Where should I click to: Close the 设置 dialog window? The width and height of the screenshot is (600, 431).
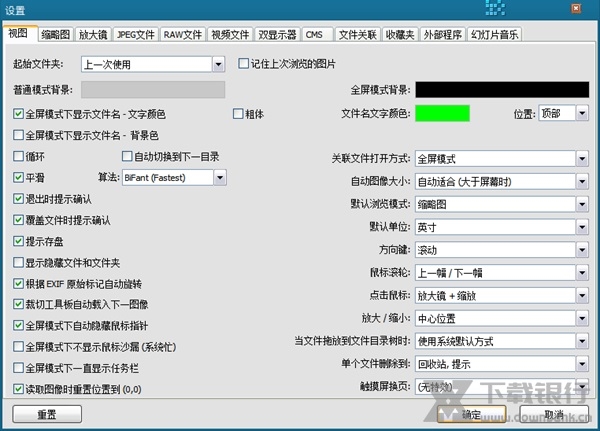(576, 8)
